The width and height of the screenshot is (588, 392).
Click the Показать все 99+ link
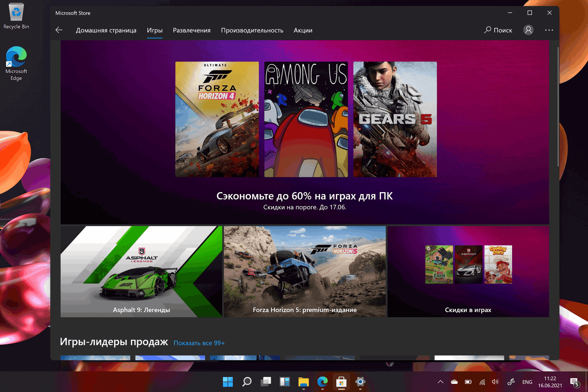pyautogui.click(x=199, y=343)
